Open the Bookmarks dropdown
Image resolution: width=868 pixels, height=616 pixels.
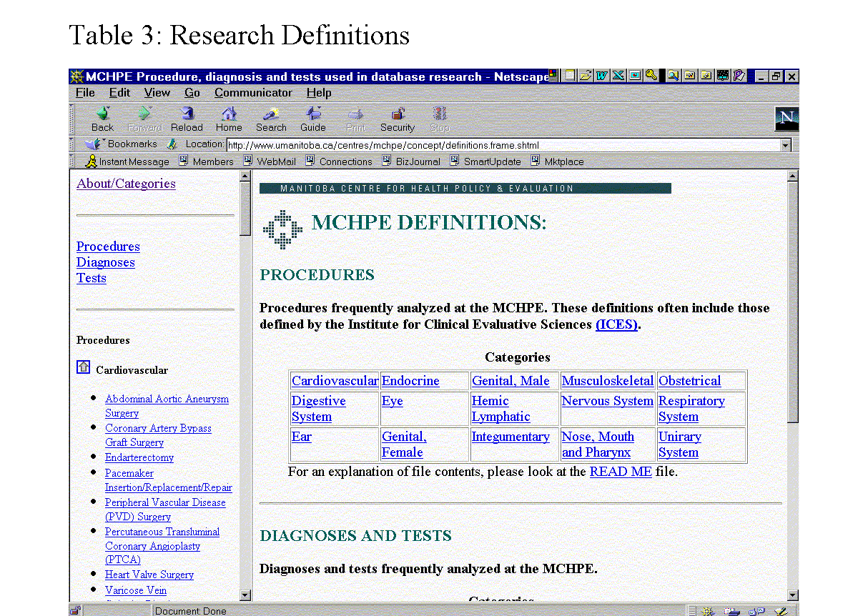pos(122,144)
